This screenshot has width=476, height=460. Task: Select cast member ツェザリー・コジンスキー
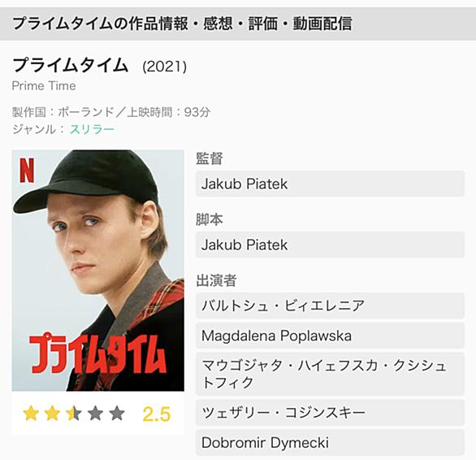pos(330,412)
